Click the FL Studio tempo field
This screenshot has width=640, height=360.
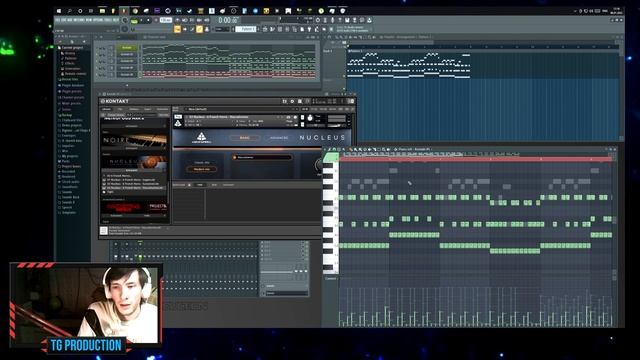coord(166,20)
